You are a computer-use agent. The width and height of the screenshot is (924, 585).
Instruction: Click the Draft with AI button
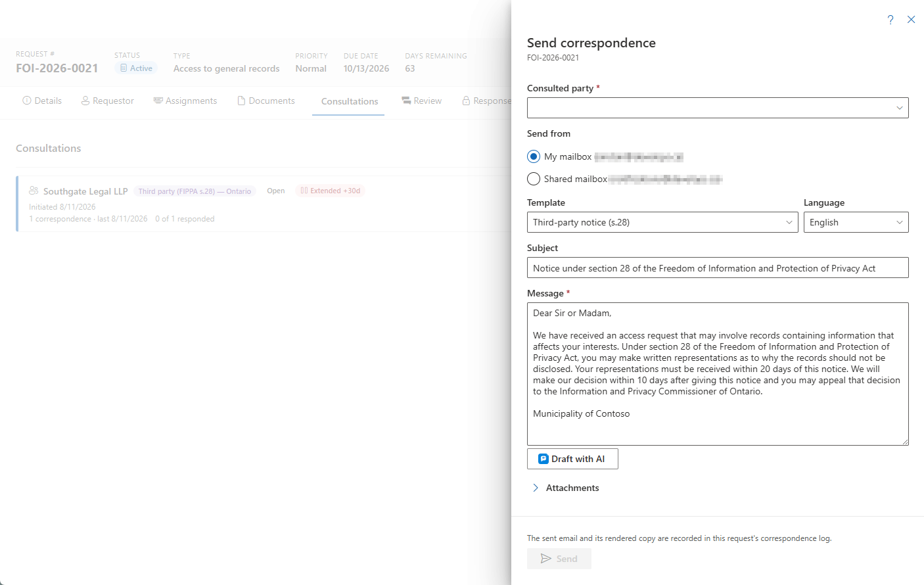572,459
